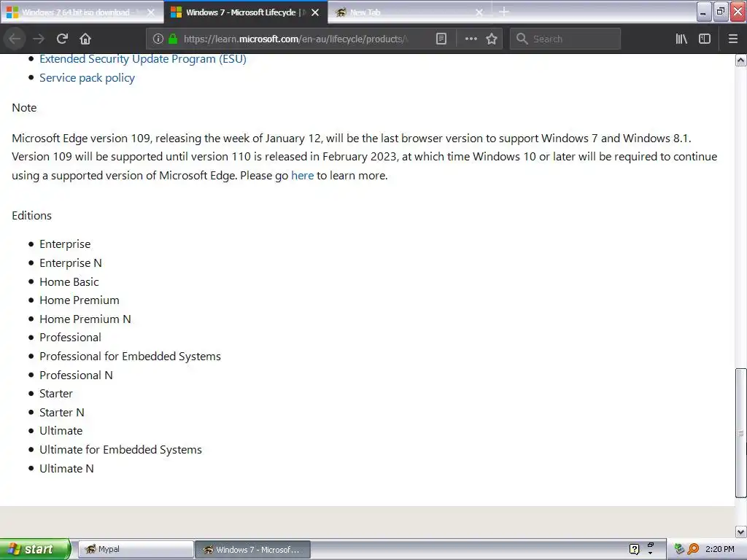Select Windows 7 - Microsof… taskbar button
Viewport: 747px width, 560px height.
[x=253, y=549]
